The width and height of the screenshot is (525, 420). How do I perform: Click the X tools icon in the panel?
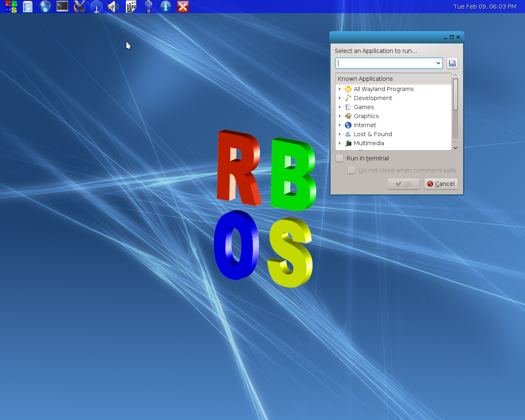[x=80, y=7]
